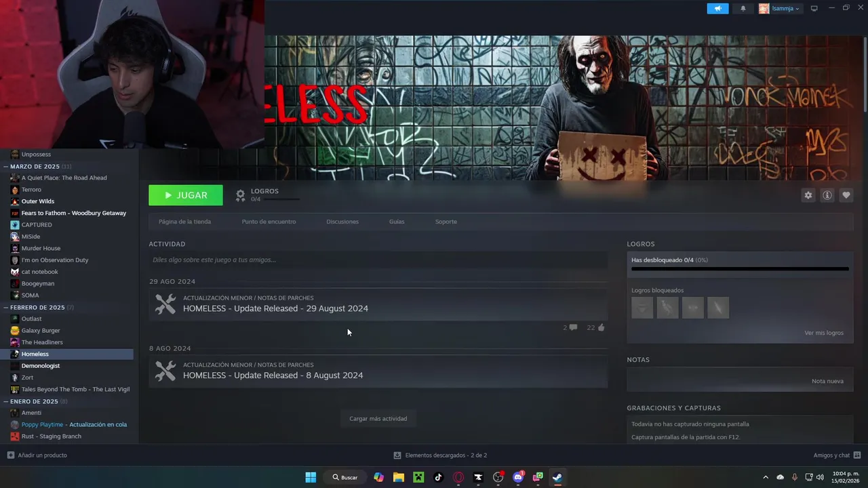This screenshot has height=488, width=868.
Task: Select Zort in library
Action: click(x=27, y=378)
